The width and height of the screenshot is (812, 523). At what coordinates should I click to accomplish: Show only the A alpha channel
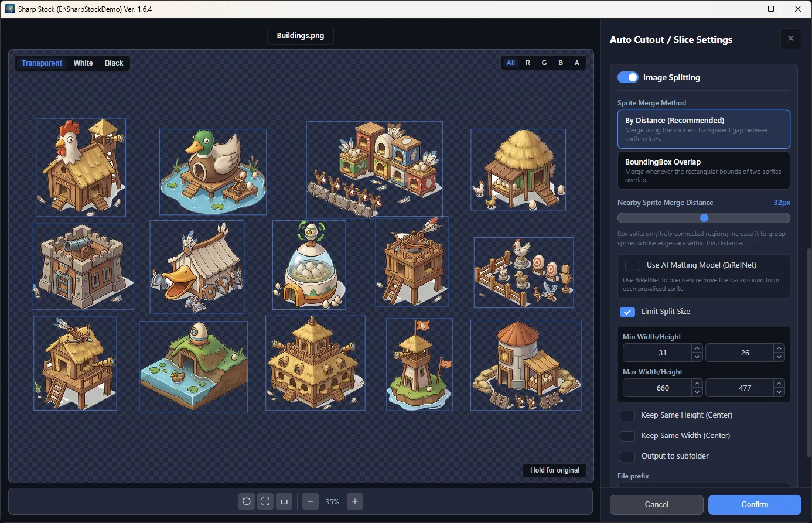coord(577,63)
